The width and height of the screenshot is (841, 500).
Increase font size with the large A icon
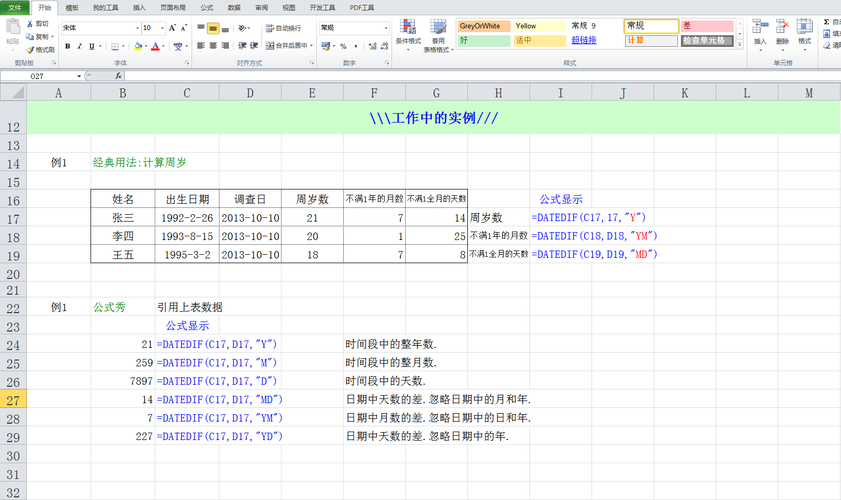[172, 28]
